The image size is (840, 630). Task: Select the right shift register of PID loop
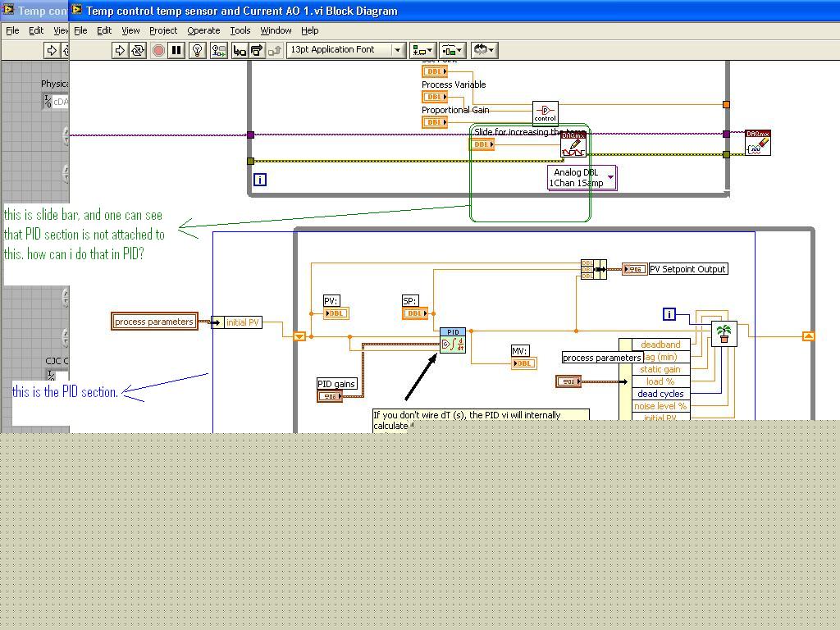coord(808,336)
